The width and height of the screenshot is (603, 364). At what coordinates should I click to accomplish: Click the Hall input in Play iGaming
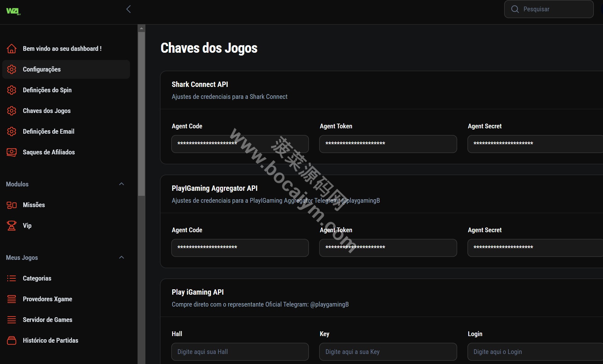(240, 352)
